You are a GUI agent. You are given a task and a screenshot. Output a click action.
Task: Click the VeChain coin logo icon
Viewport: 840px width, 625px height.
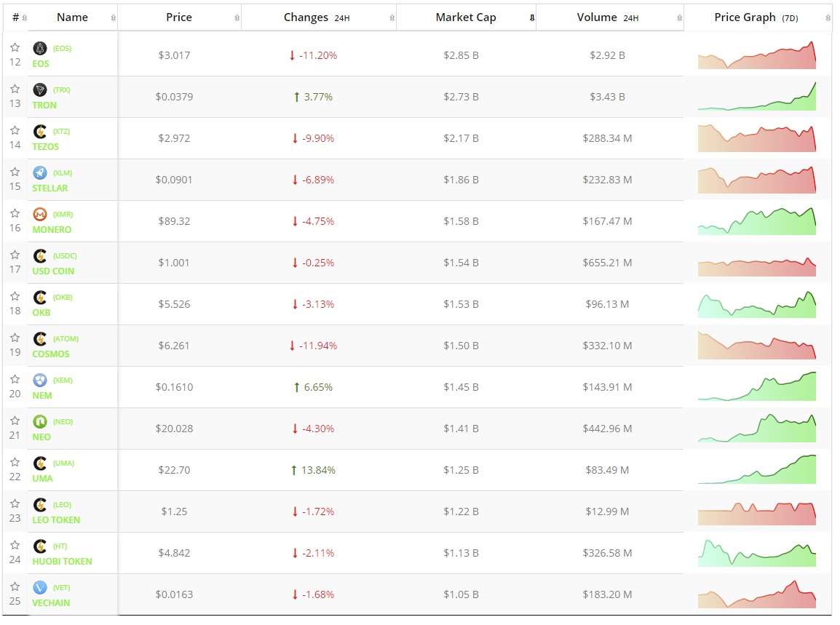pos(40,587)
